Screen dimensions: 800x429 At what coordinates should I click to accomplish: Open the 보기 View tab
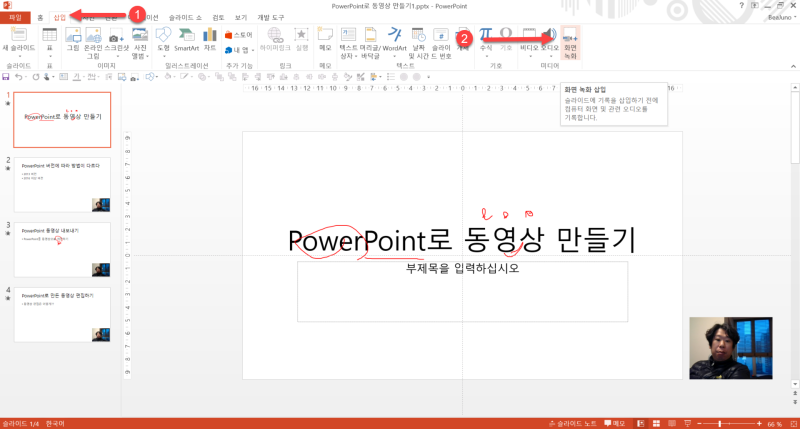pos(241,17)
